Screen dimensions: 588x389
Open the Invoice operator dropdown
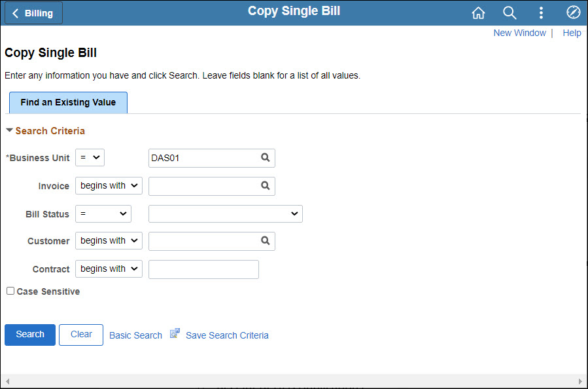click(x=109, y=185)
